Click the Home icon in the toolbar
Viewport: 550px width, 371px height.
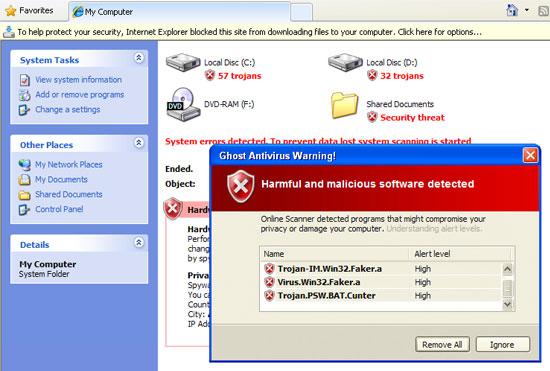(512, 10)
